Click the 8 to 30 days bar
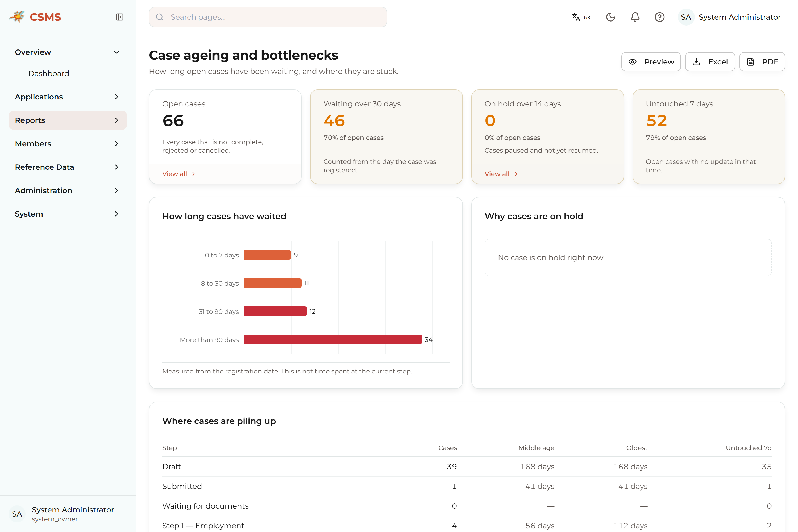 coord(273,283)
